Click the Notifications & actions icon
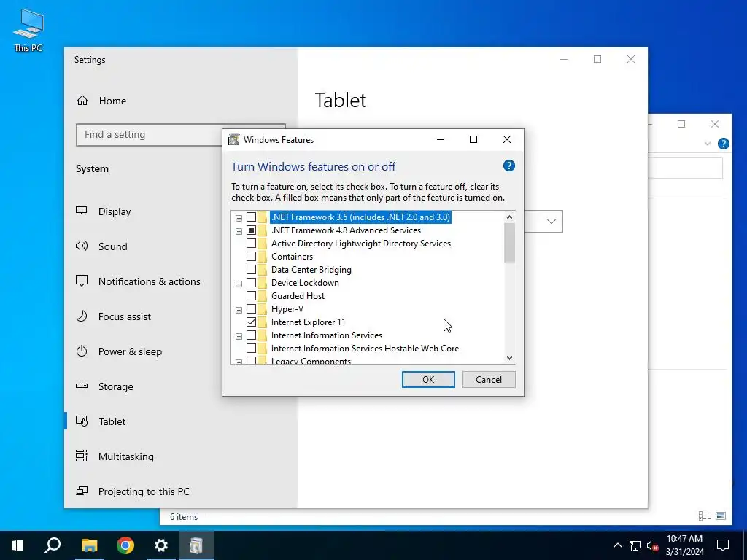 click(82, 281)
